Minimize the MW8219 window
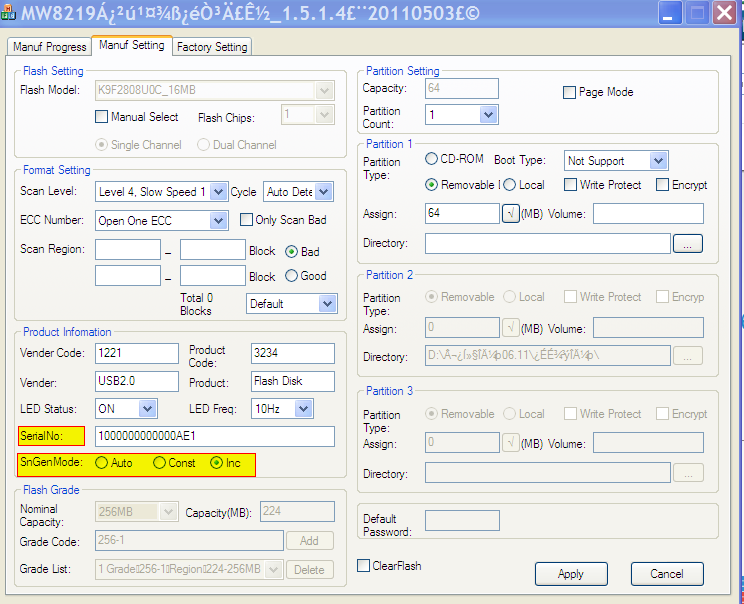The width and height of the screenshot is (744, 604). click(670, 12)
